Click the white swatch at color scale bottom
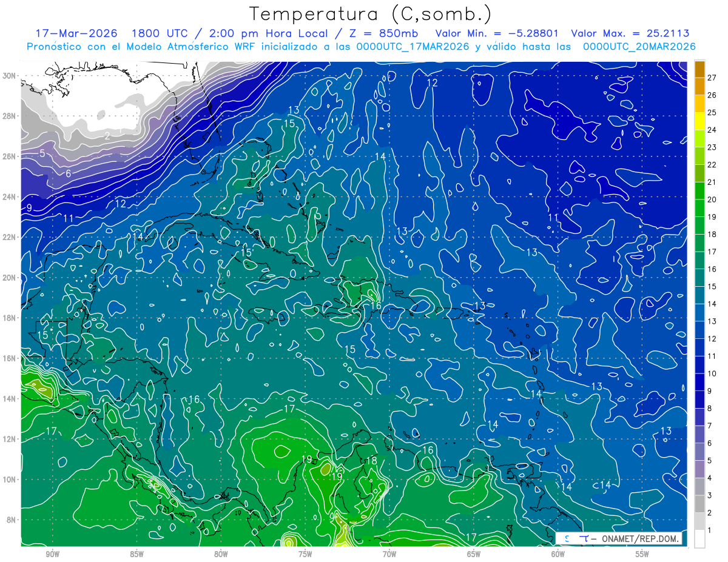Viewport: 728px width, 562px height. [700, 539]
